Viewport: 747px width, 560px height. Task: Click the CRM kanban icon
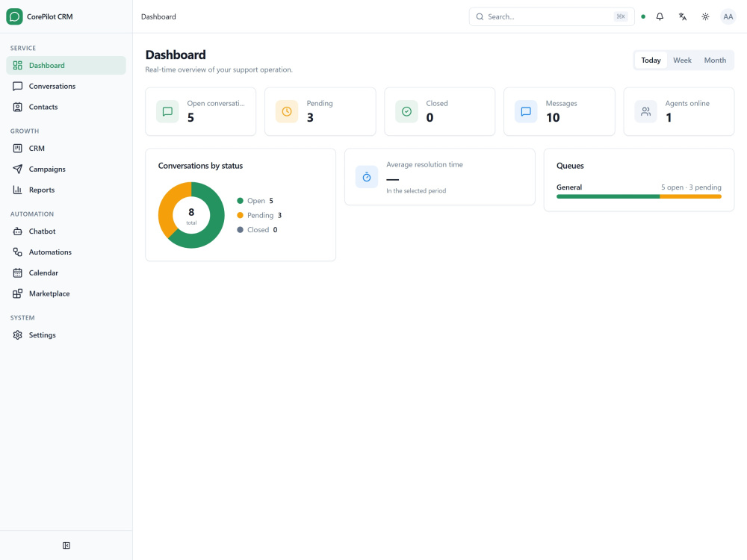pyautogui.click(x=18, y=148)
